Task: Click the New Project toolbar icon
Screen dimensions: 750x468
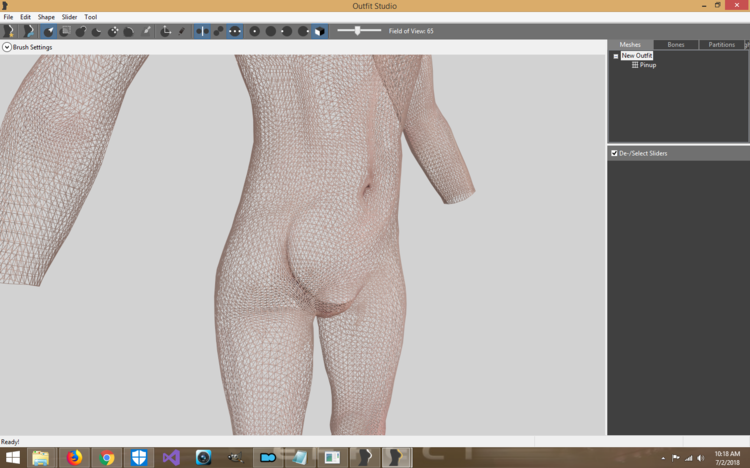Action: tap(9, 31)
